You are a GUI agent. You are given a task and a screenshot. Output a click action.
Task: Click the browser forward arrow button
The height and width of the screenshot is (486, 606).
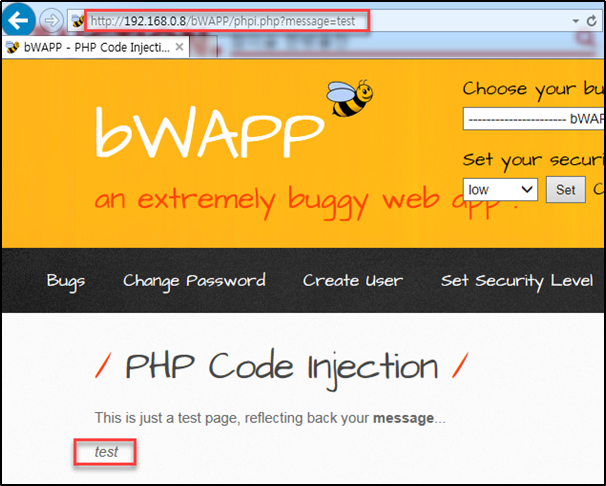point(51,20)
